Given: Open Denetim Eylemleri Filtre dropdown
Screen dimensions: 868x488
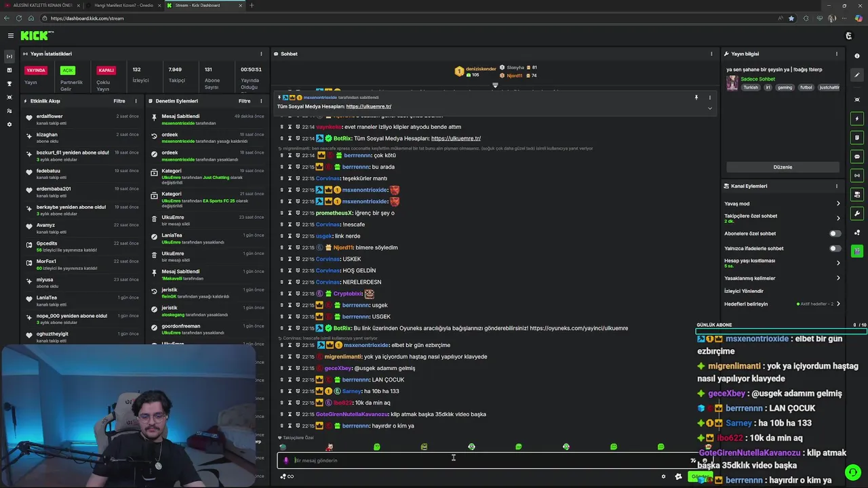Looking at the screenshot, I should tap(245, 101).
